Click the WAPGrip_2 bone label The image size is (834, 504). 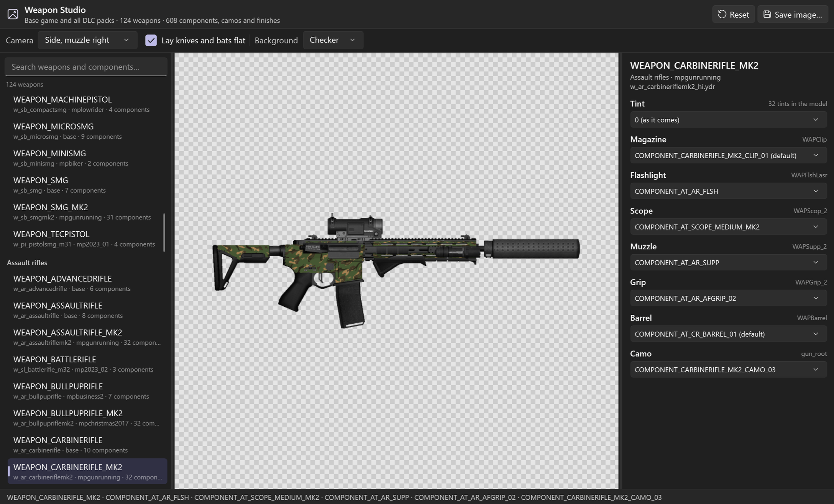coord(811,282)
